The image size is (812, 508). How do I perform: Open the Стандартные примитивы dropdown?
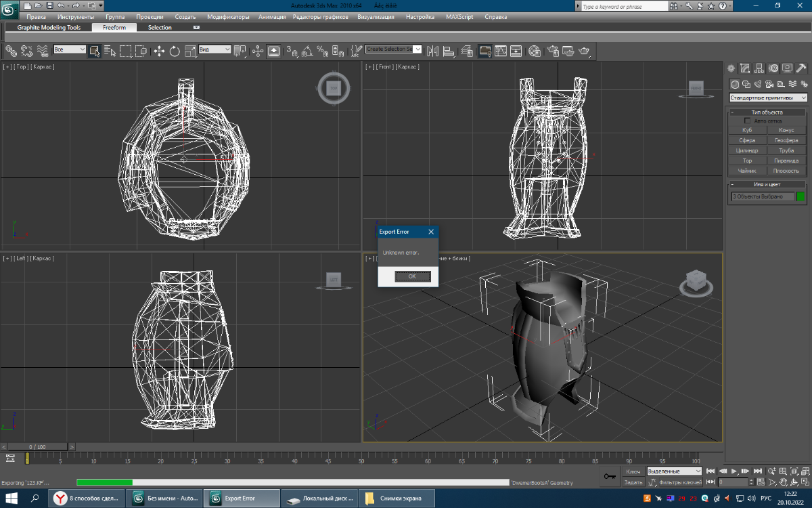768,98
